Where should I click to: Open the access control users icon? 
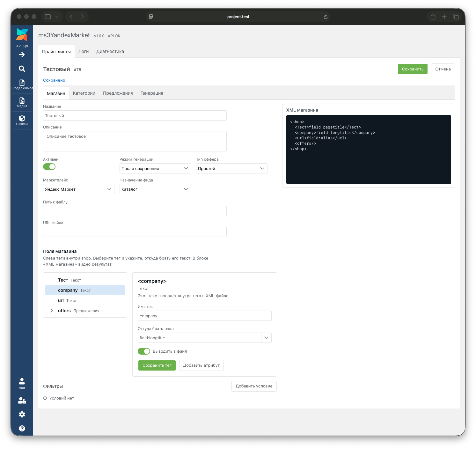[22, 401]
